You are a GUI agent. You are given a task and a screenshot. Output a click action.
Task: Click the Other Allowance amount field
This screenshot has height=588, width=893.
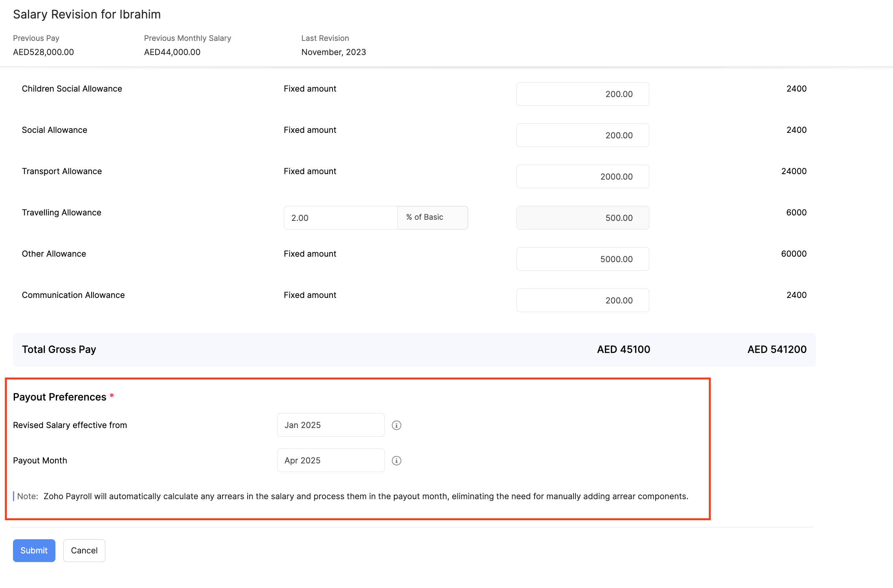click(x=582, y=259)
